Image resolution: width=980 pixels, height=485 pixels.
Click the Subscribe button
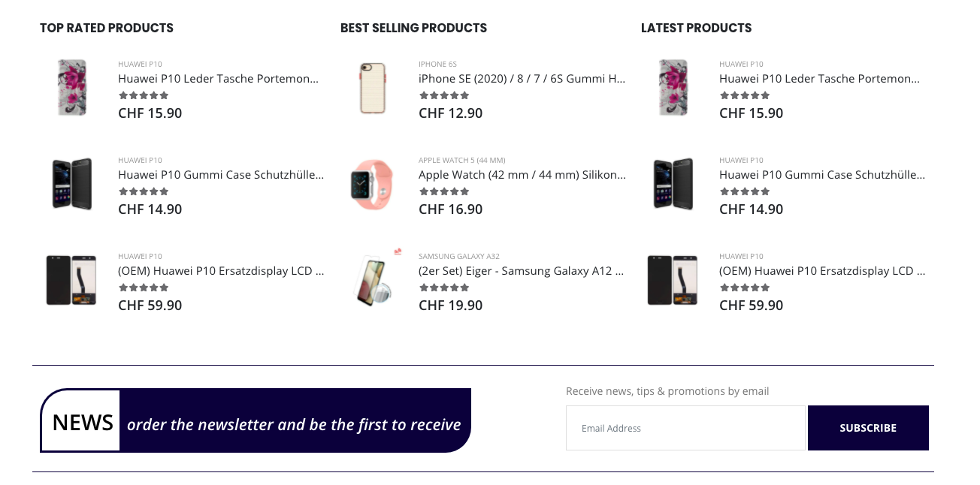point(868,428)
